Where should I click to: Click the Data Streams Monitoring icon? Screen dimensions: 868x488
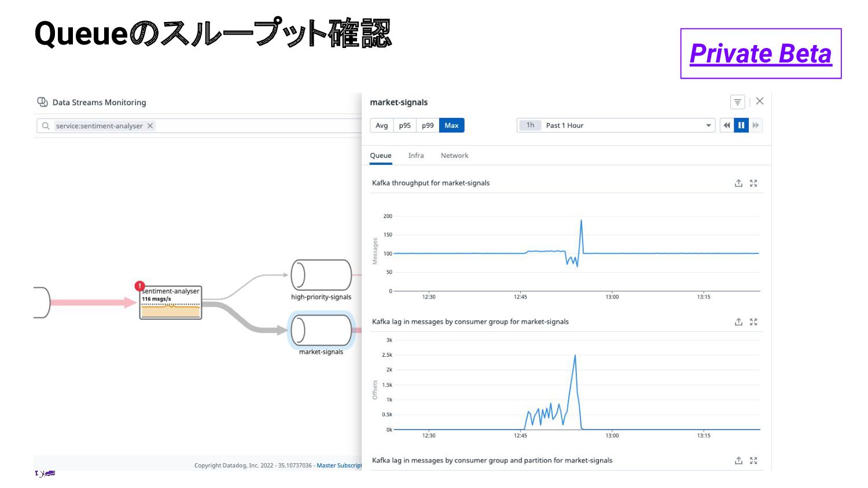point(42,102)
